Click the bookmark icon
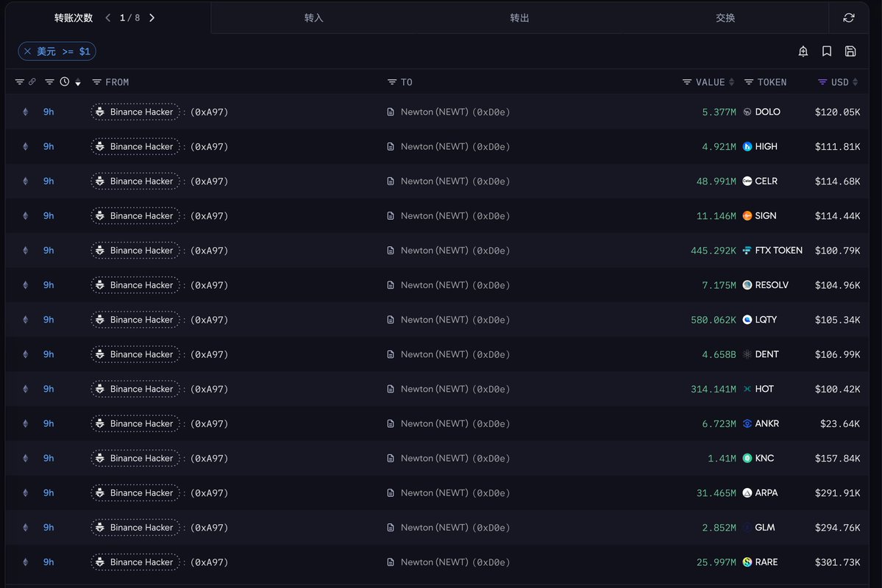Screen dimensions: 882x588 [827, 51]
